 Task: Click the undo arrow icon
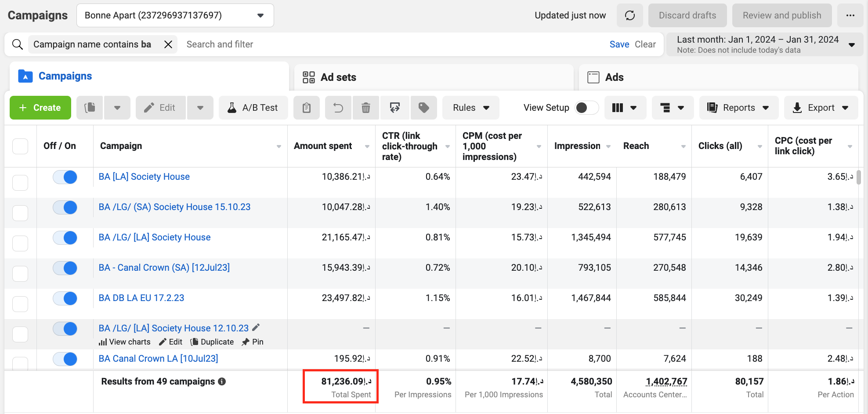[338, 108]
